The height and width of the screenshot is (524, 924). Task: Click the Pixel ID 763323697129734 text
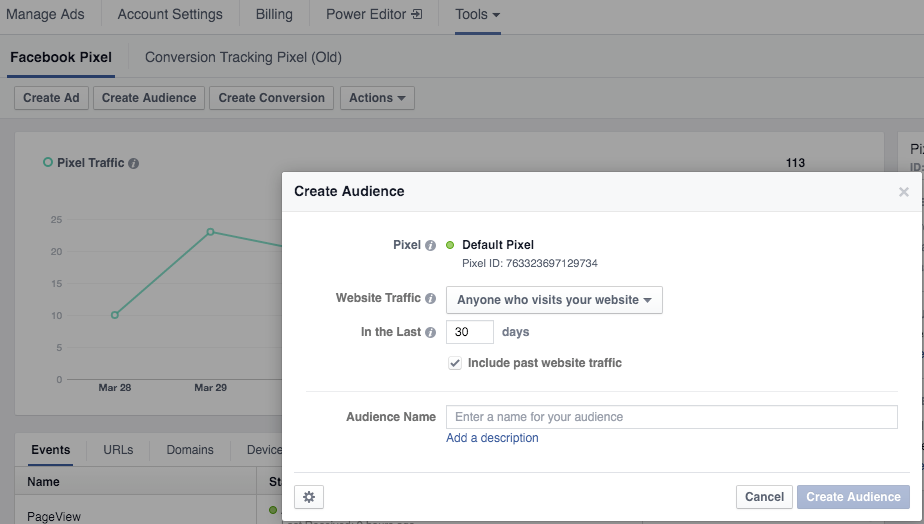tap(530, 263)
